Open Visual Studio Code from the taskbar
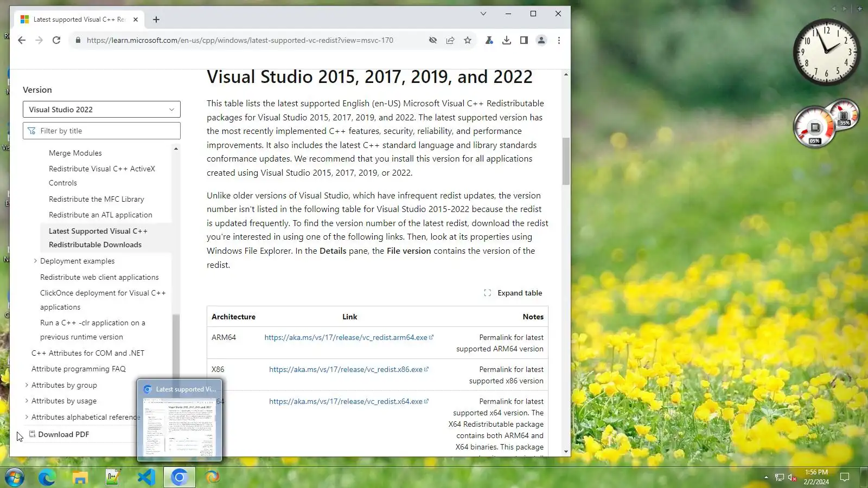This screenshot has height=488, width=868. [x=146, y=477]
